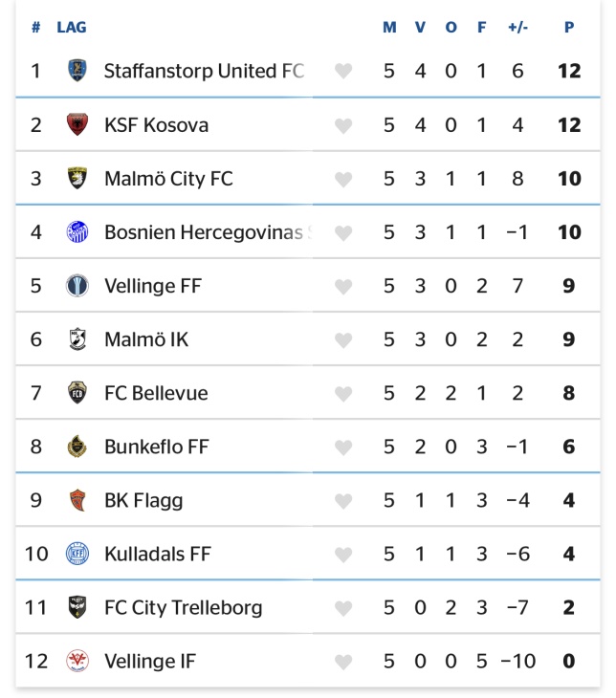Click the M matches column header

(x=389, y=27)
